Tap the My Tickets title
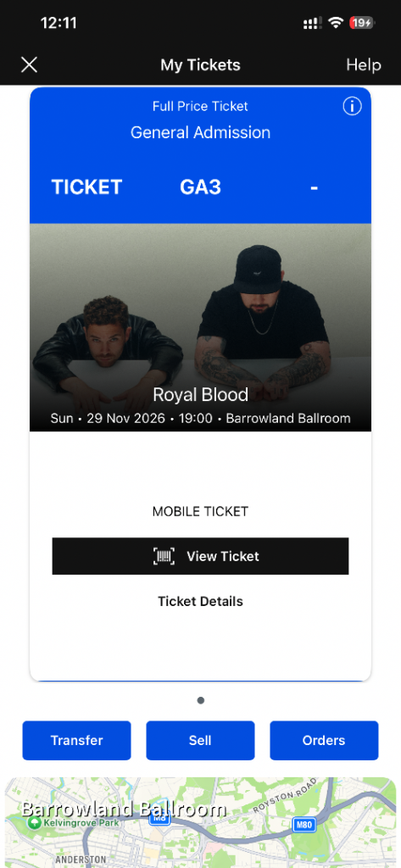This screenshot has width=401, height=868. pos(200,64)
